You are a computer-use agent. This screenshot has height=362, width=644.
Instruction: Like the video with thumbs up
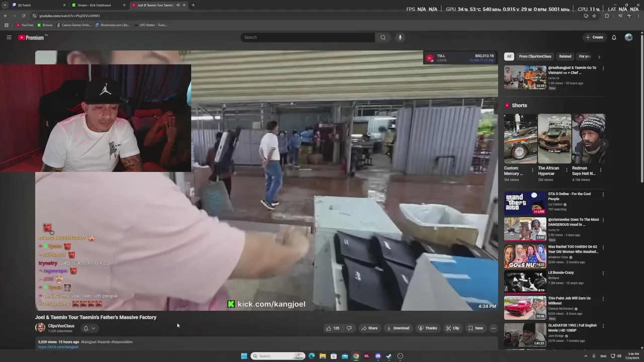point(333,328)
